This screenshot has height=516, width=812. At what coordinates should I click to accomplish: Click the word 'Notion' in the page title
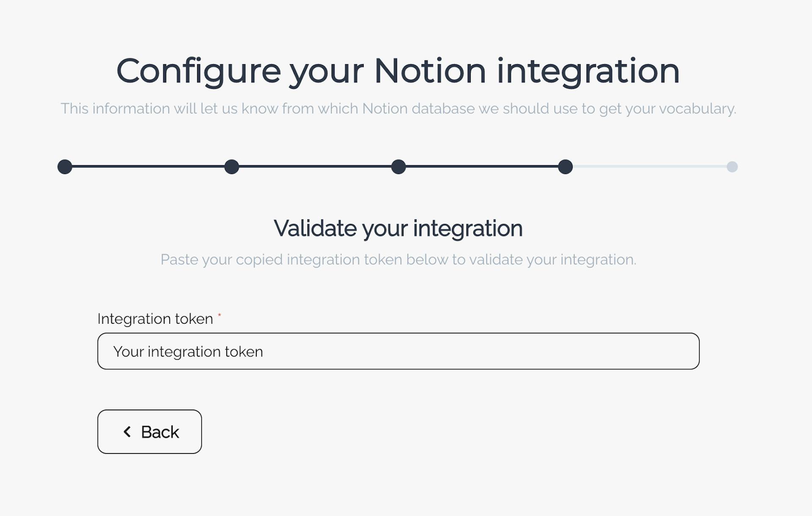point(430,71)
